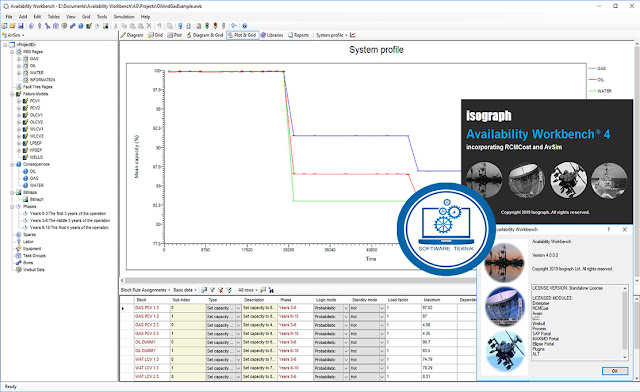Viewport: 640px width, 392px height.
Task: Collapse the Consequences tree node
Action: pyautogui.click(x=12, y=164)
